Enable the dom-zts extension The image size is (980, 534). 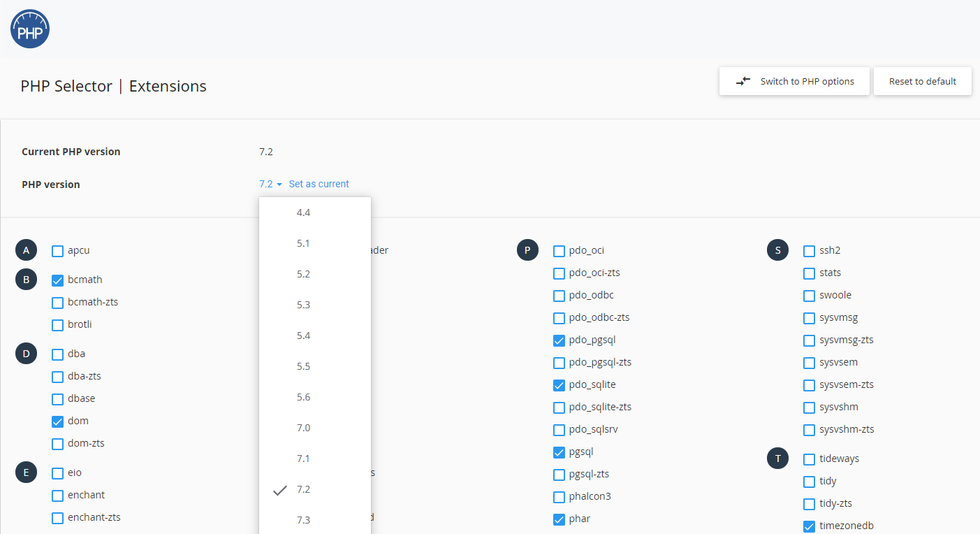tap(58, 444)
